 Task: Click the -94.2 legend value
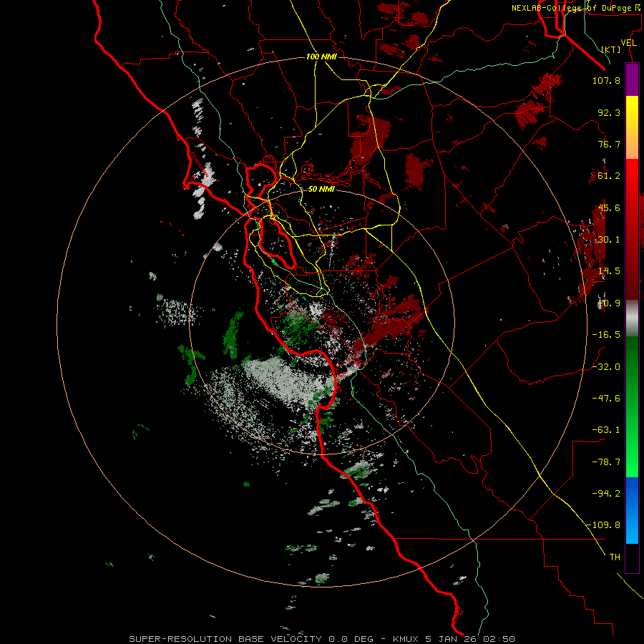606,494
